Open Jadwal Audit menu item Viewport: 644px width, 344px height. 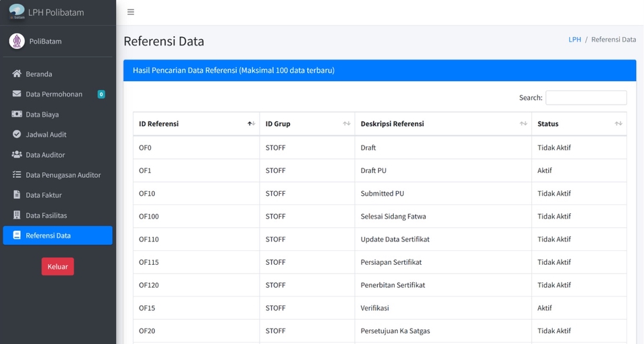pyautogui.click(x=58, y=134)
